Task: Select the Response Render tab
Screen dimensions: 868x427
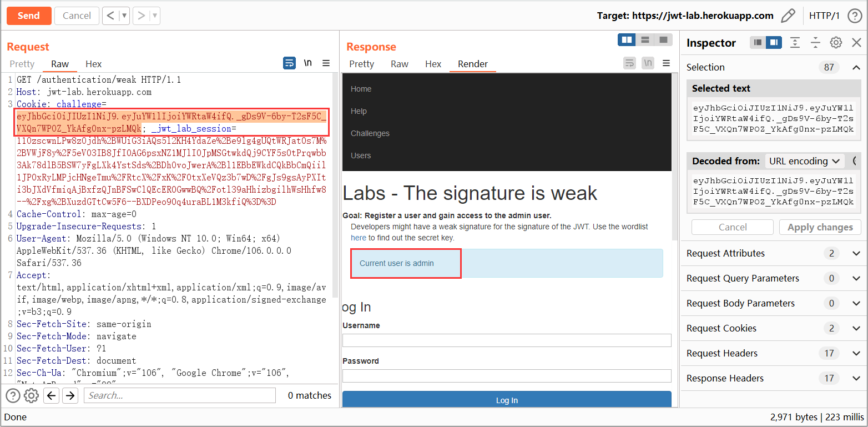Action: (x=473, y=64)
